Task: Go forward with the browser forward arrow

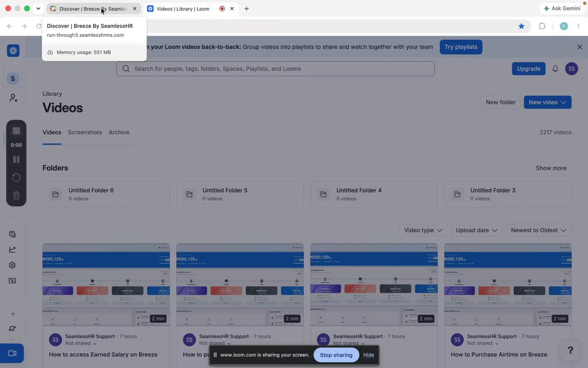Action: point(24,26)
